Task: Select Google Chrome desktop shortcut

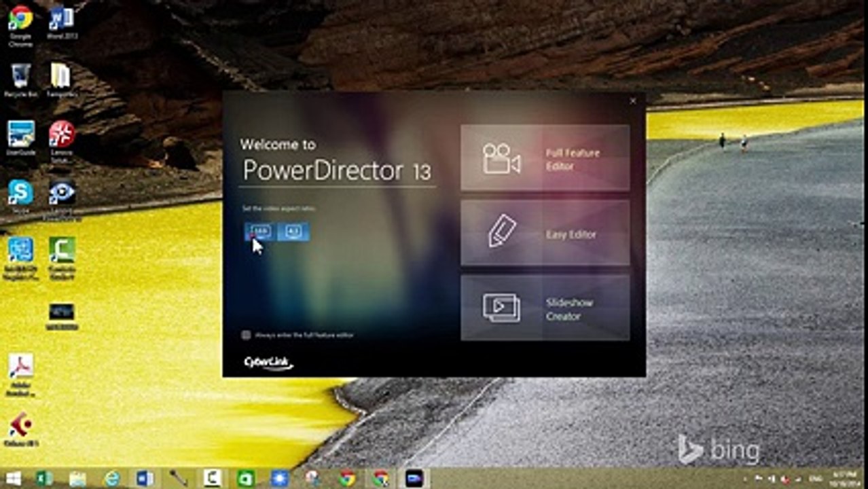Action: point(20,25)
